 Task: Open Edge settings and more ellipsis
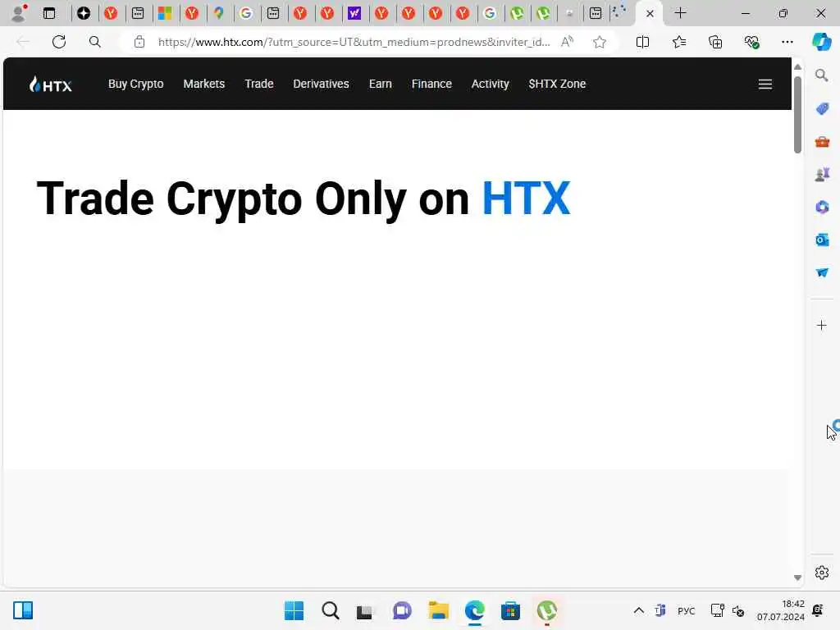coord(787,42)
